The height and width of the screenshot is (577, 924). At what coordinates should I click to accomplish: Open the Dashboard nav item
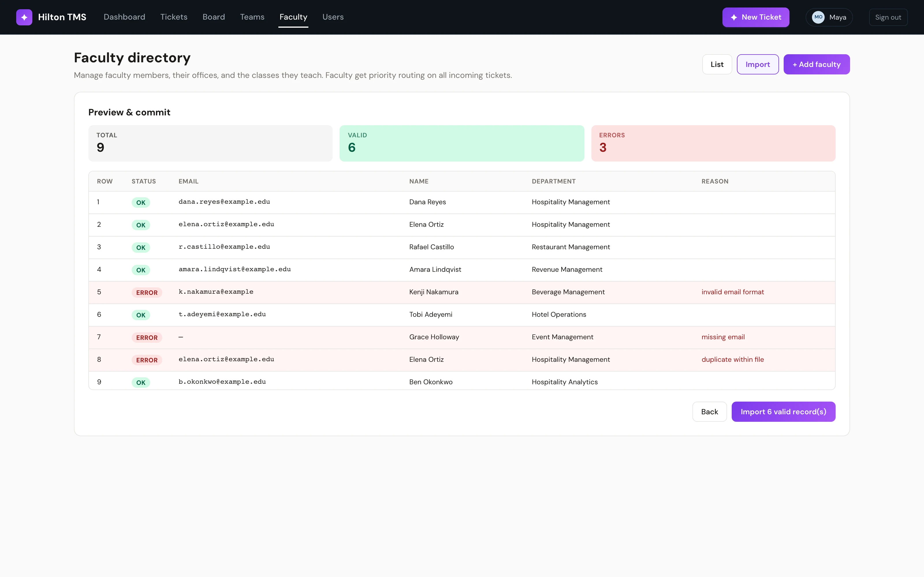coord(124,17)
